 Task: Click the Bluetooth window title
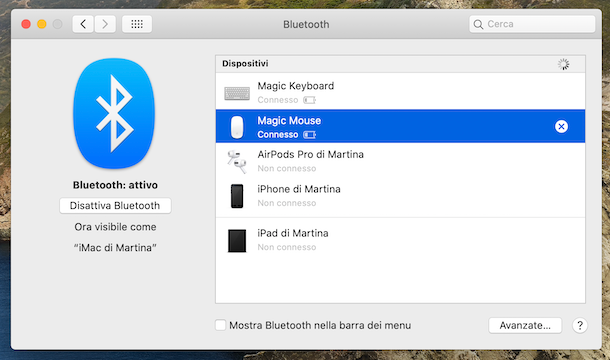306,24
